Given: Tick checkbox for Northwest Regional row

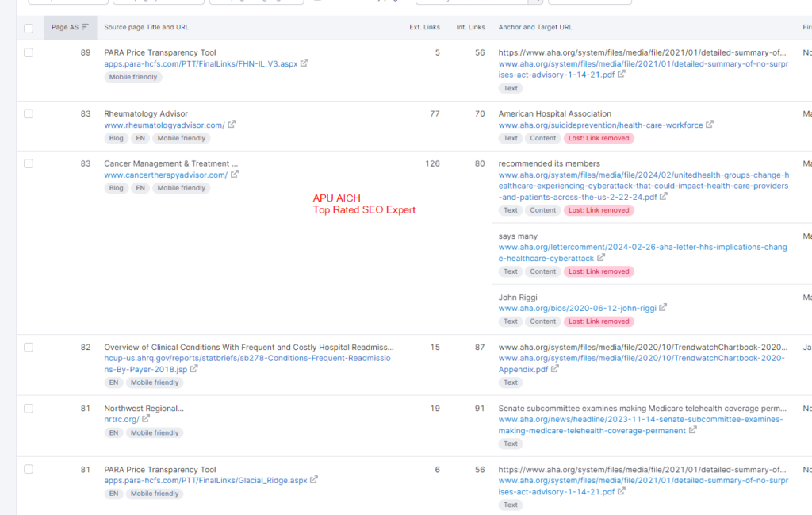Looking at the screenshot, I should coord(29,408).
